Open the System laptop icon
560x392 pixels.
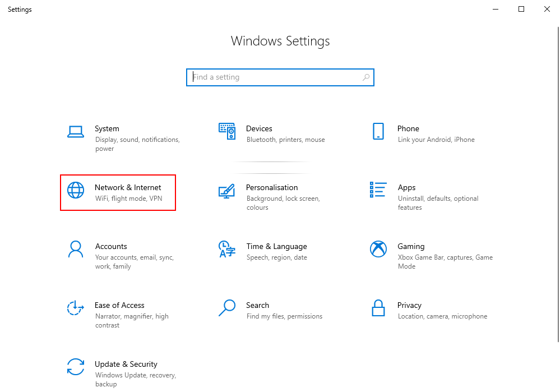(x=76, y=132)
